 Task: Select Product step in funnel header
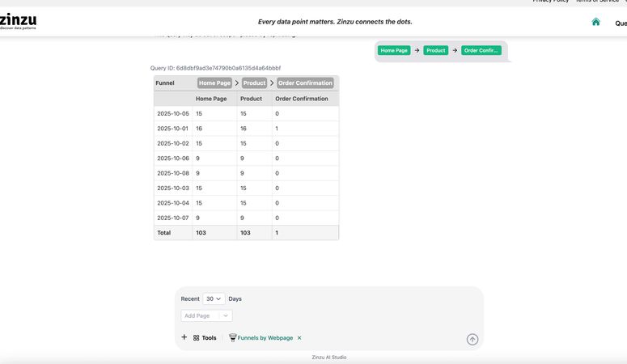coord(254,83)
